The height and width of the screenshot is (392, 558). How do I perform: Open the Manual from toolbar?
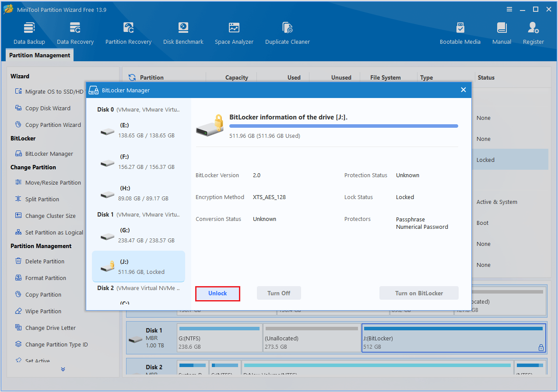(502, 34)
